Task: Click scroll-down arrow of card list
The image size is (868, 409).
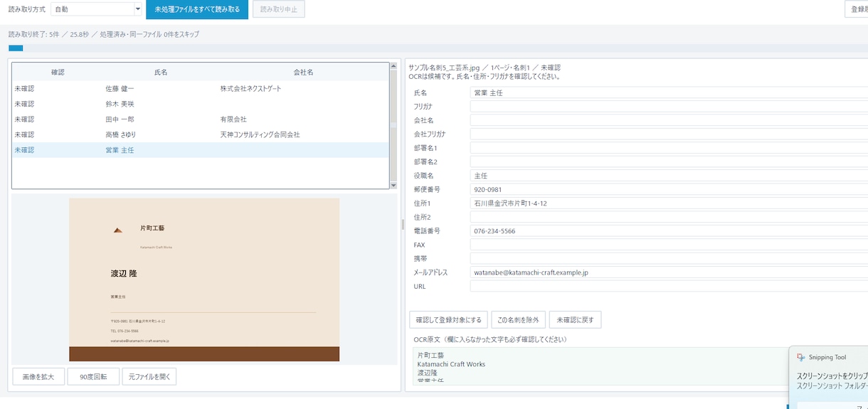Action: click(x=393, y=185)
